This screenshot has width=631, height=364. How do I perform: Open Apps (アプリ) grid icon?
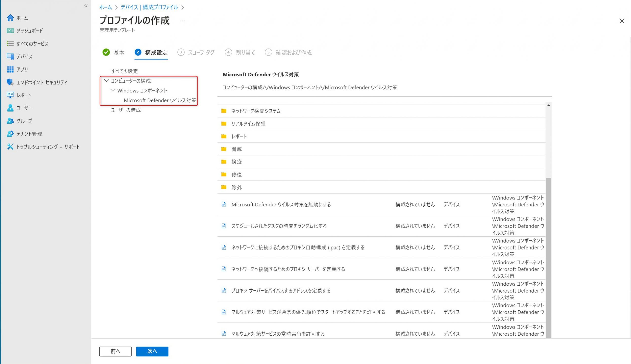click(x=10, y=69)
